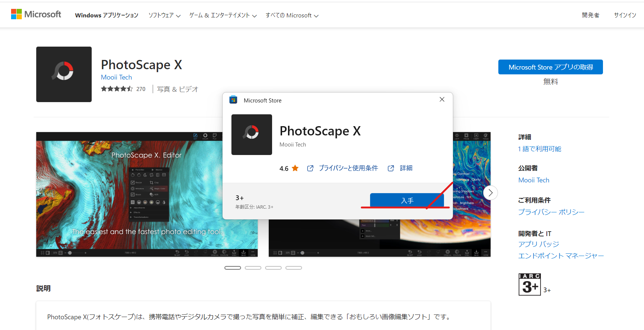Screen dimensions: 644x330
Task: Open the 写真 & ビデオ category link
Action: 177,89
